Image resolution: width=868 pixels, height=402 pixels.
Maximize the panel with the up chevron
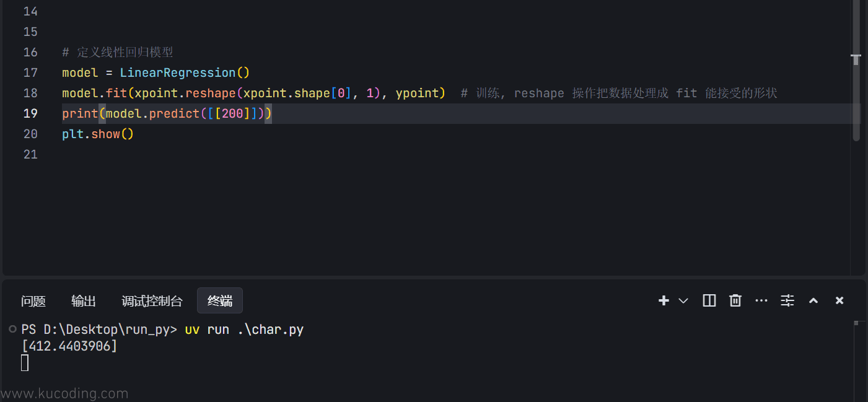click(x=813, y=300)
